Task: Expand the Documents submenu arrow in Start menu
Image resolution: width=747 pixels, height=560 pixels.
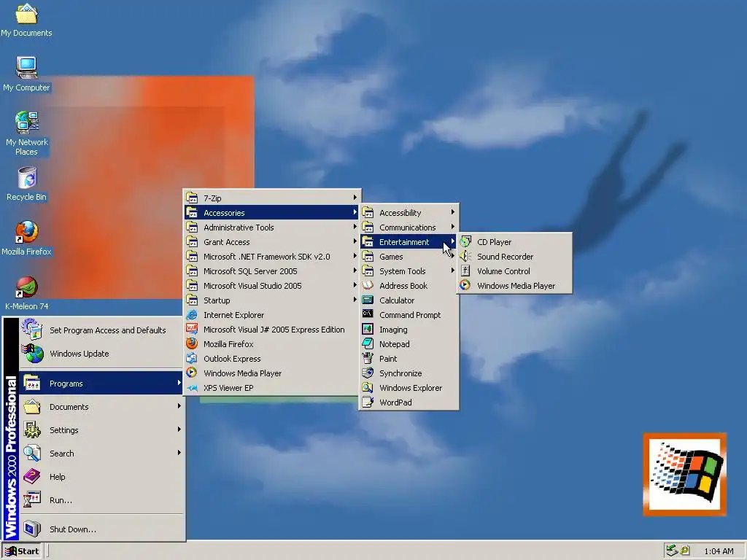Action: [x=179, y=406]
